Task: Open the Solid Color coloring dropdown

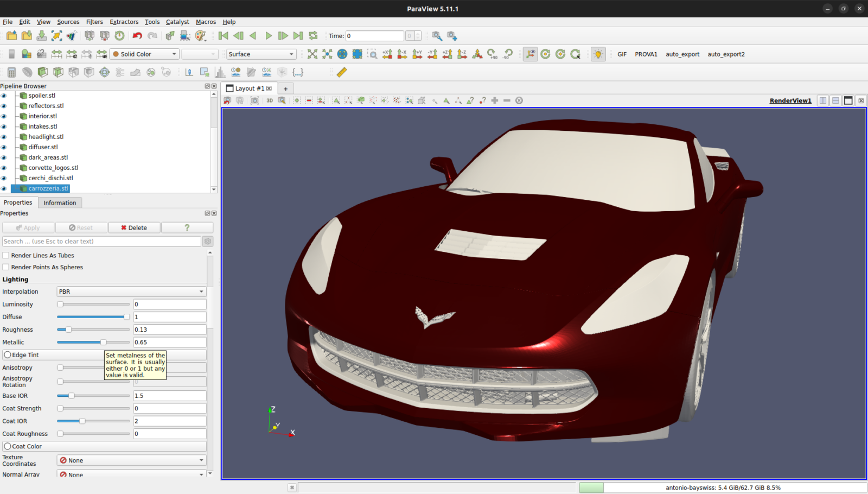Action: (x=144, y=54)
